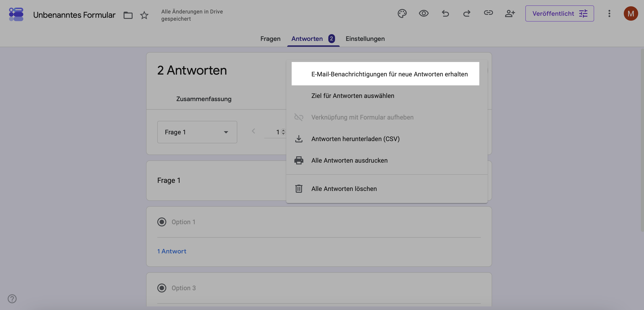Screen dimensions: 644x310
Task: Click the Frage 1 card title
Action: (169, 180)
